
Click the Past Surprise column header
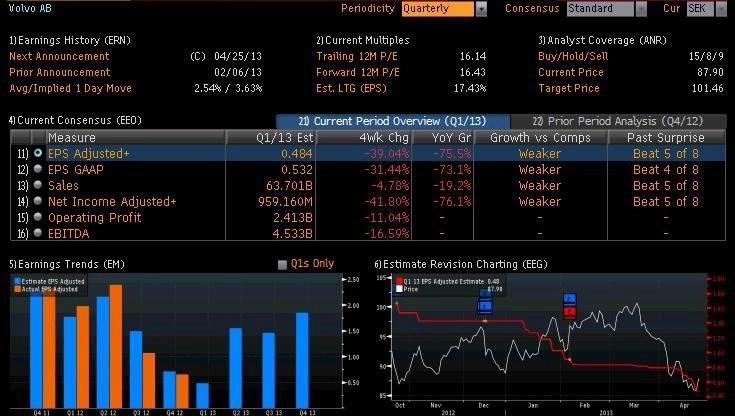pos(666,137)
